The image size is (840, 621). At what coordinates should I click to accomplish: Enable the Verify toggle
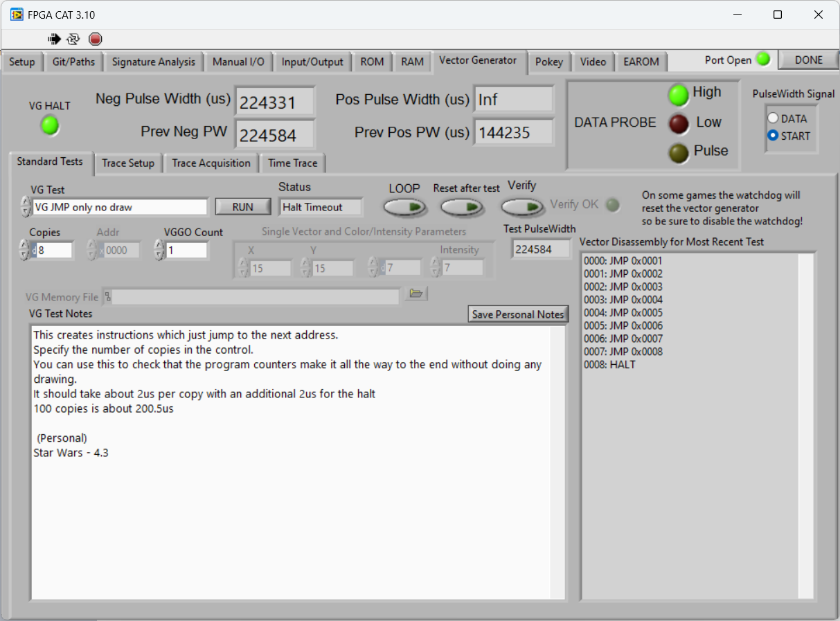[x=523, y=206]
